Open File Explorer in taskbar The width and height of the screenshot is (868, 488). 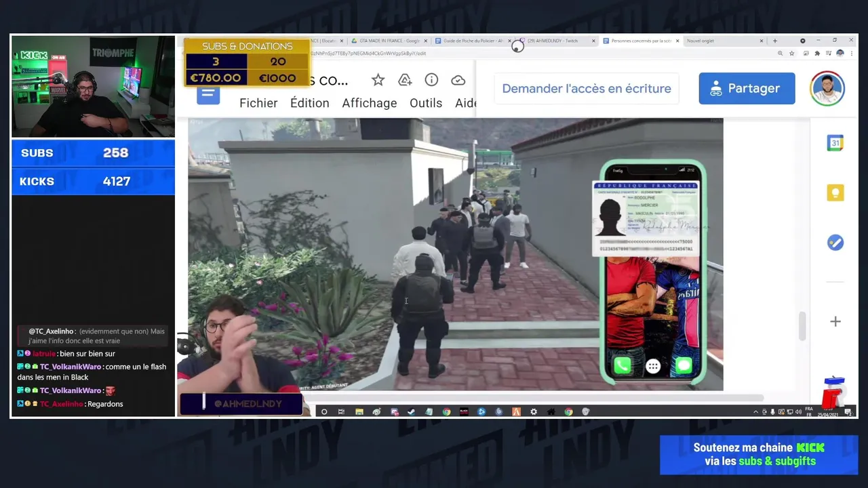[359, 411]
